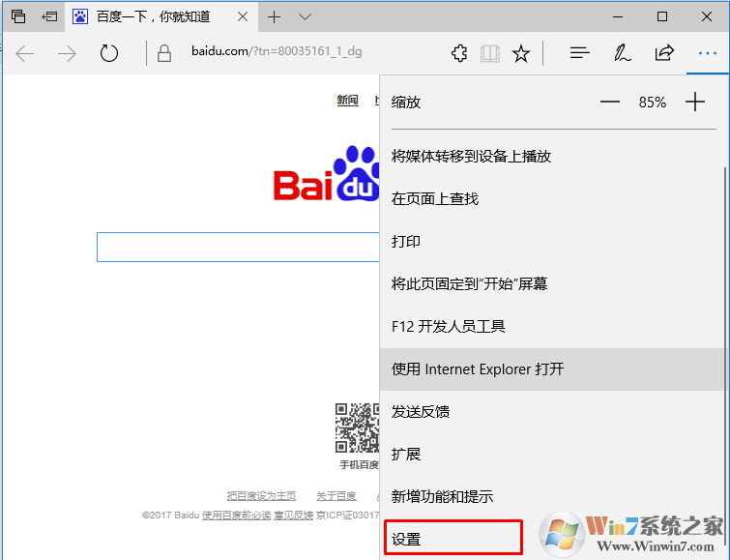This screenshot has width=730, height=560.
Task: Expand the tab preview chevron
Action: (x=305, y=17)
